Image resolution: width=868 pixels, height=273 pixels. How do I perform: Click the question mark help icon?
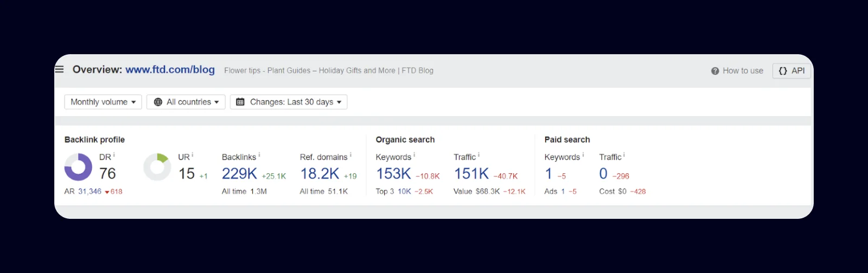coord(715,71)
